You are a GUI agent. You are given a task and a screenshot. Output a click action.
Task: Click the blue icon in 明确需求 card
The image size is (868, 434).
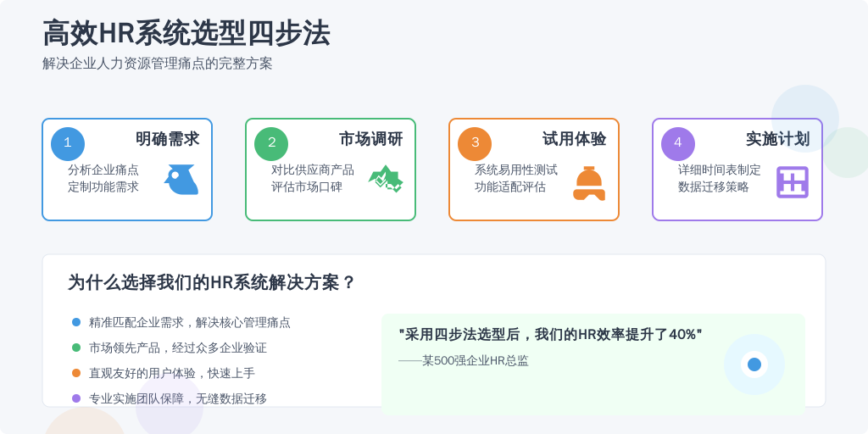pyautogui.click(x=181, y=180)
